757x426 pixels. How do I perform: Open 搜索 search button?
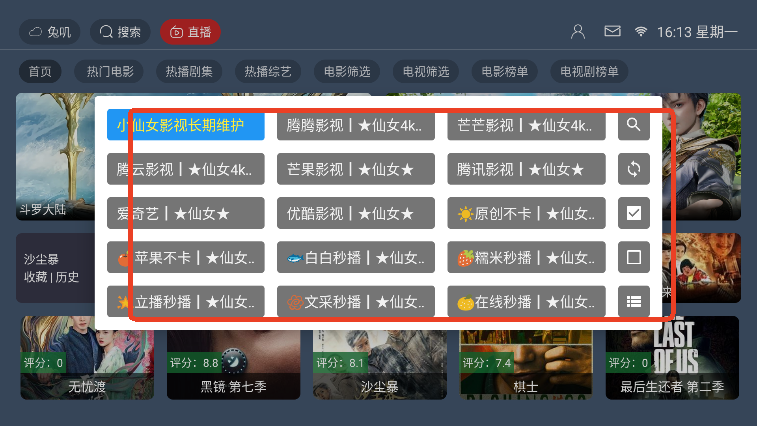120,32
